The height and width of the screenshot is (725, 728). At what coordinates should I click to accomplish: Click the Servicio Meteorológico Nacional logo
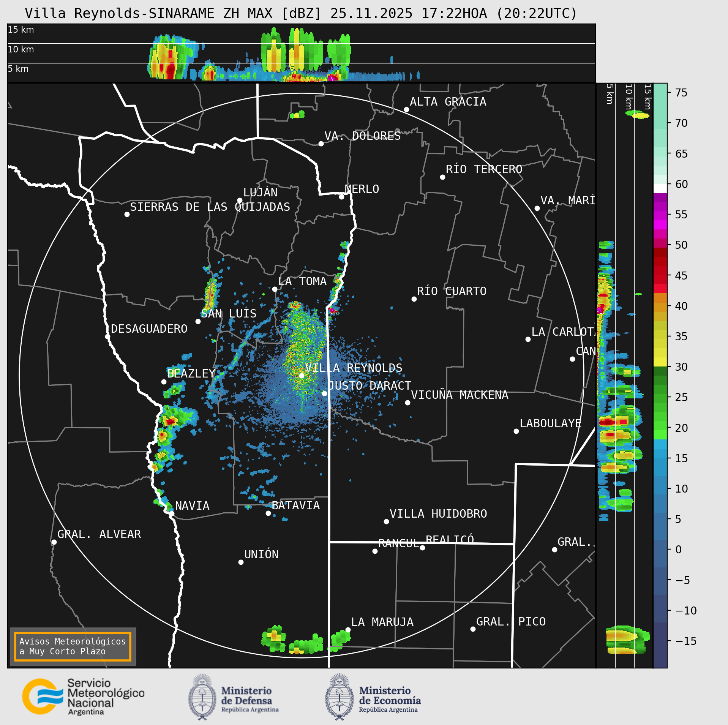(x=84, y=697)
